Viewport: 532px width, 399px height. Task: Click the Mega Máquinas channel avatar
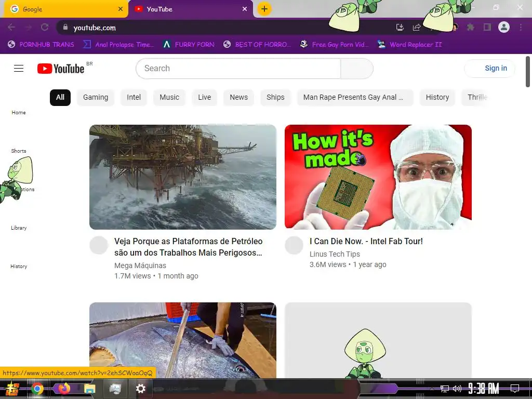click(x=99, y=245)
